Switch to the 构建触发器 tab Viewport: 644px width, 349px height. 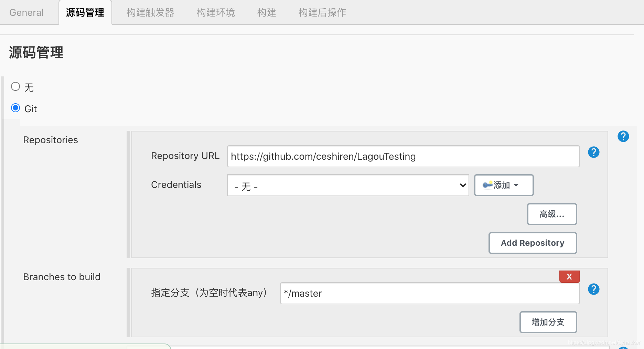pos(150,13)
